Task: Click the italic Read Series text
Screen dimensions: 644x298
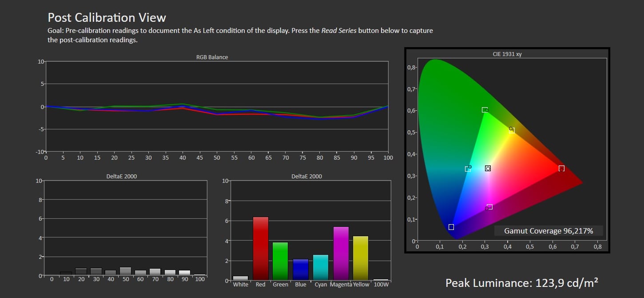Action: point(339,31)
